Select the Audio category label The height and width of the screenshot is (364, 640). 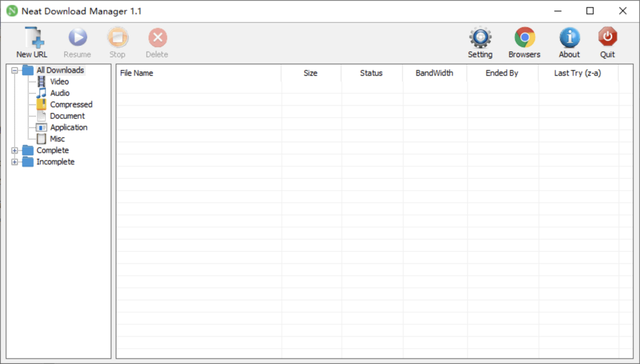pyautogui.click(x=60, y=93)
